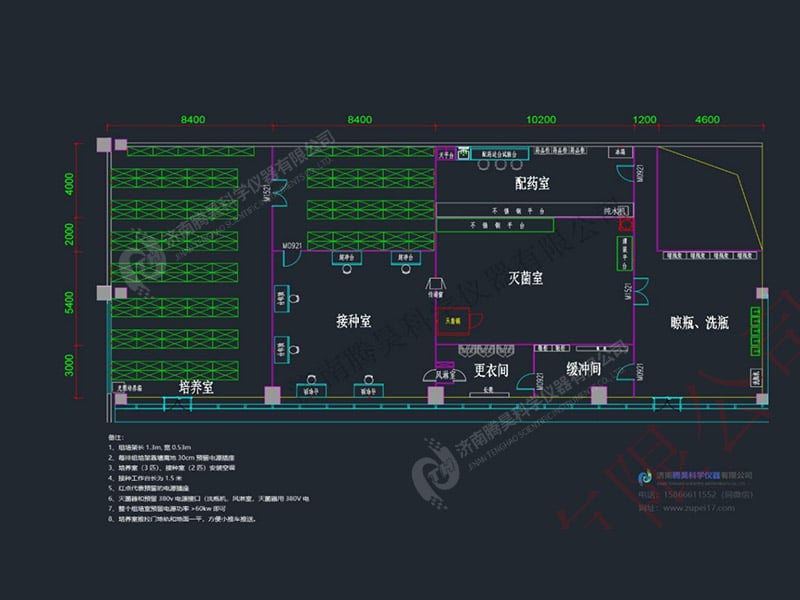Click the red sterilizer box in 灭菌室
Image resolution: width=800 pixels, height=600 pixels.
(x=454, y=322)
